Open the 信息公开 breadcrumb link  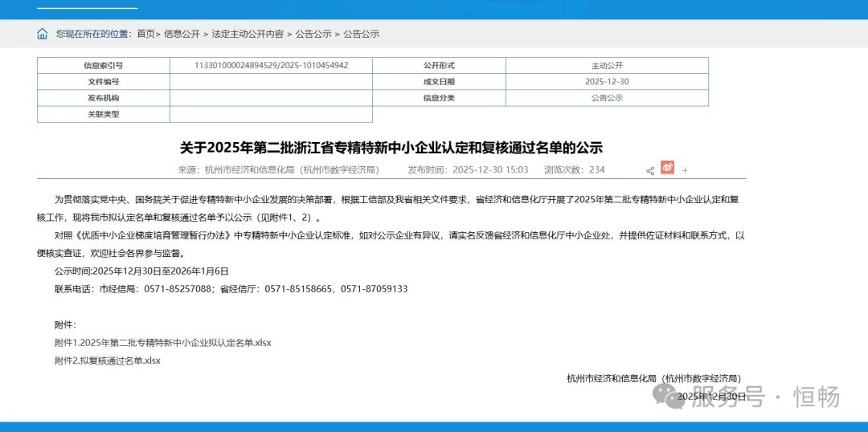(x=182, y=34)
